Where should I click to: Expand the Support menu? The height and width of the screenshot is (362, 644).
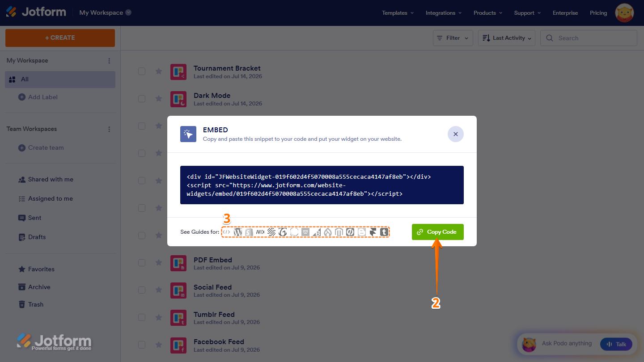pos(527,13)
